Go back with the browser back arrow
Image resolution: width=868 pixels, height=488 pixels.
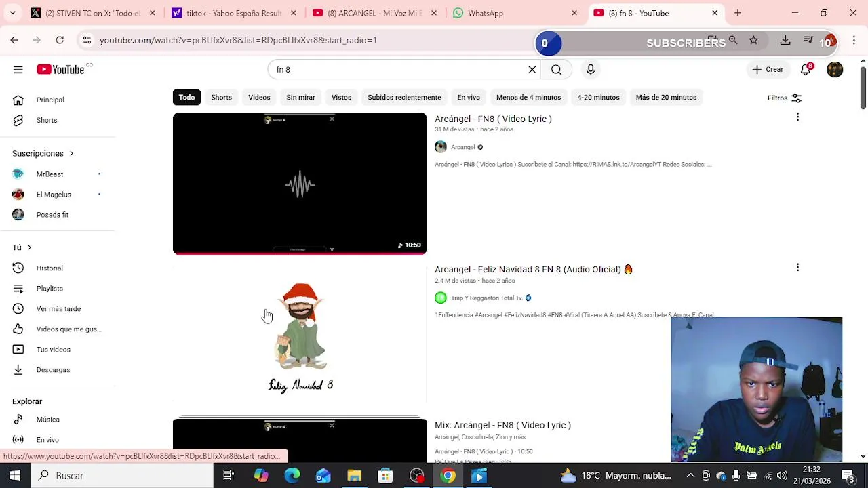click(x=14, y=40)
